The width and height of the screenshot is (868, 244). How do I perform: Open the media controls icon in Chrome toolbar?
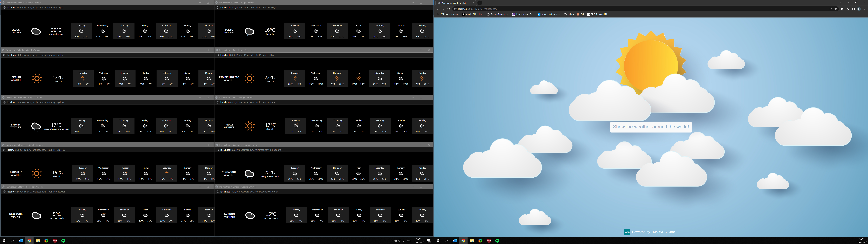tap(848, 9)
